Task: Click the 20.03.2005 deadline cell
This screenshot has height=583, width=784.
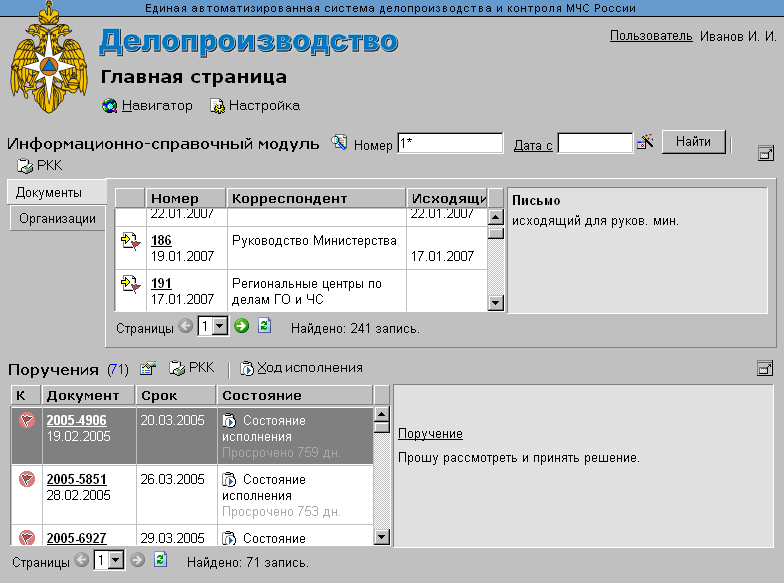Action: click(x=176, y=436)
